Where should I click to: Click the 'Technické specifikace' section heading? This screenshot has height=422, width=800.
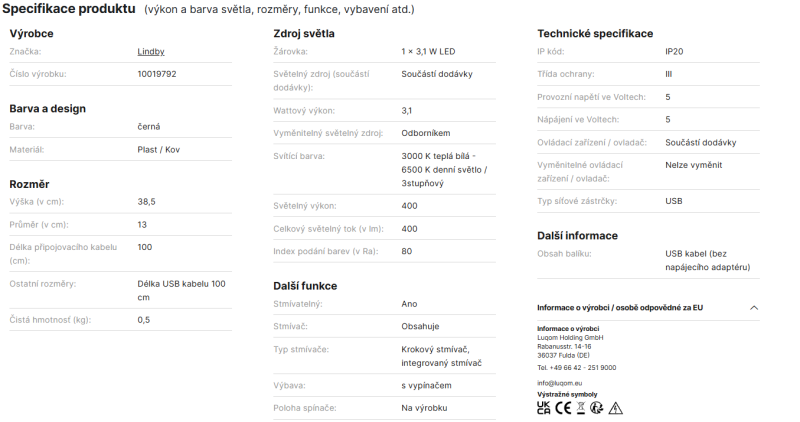point(595,34)
